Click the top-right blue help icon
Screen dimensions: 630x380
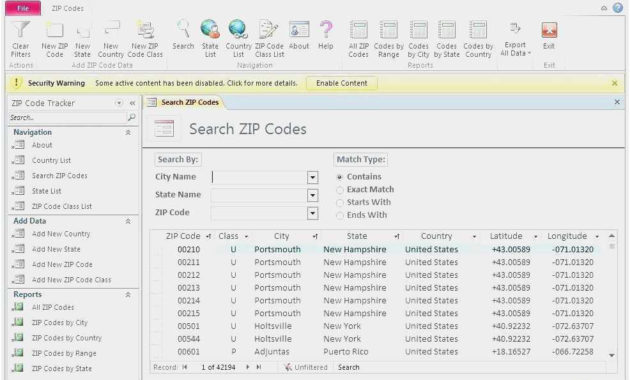[618, 8]
